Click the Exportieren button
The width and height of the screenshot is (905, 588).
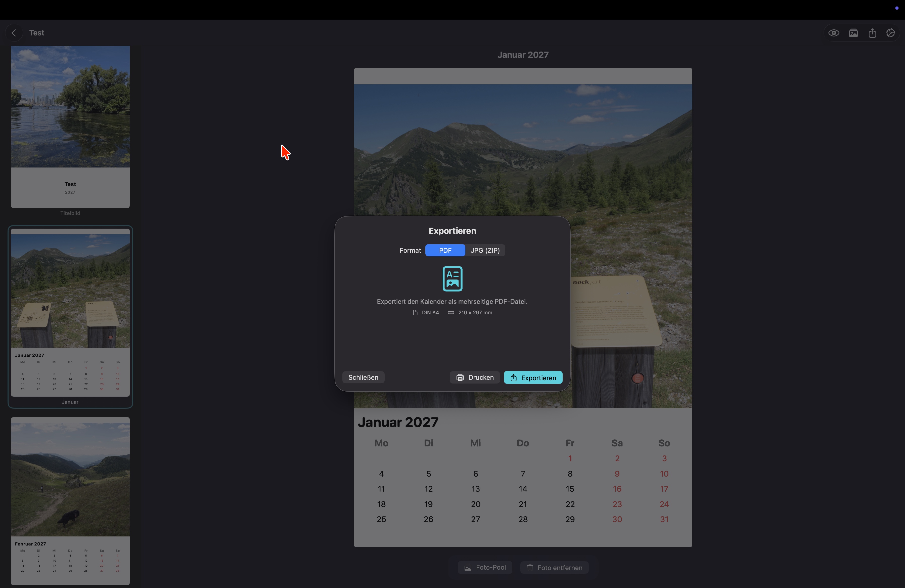coord(533,377)
